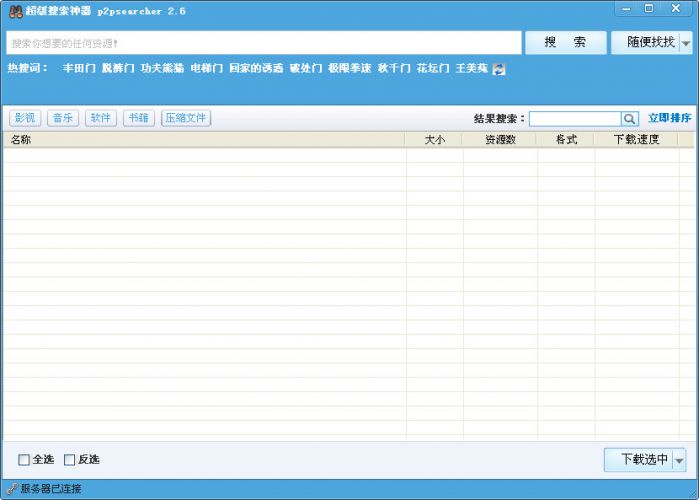699x500 pixels.
Task: Click the 服务器已连接 status text
Action: point(51,489)
